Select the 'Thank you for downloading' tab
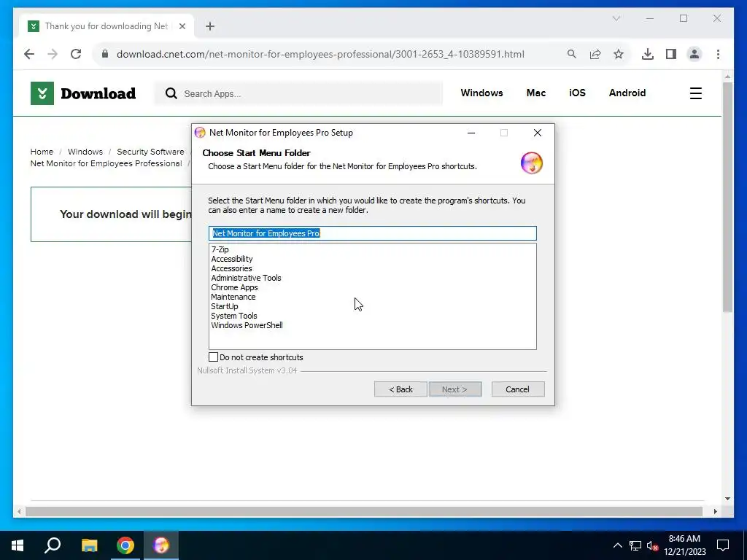Screen dimensions: 747x560 pyautogui.click(x=107, y=26)
